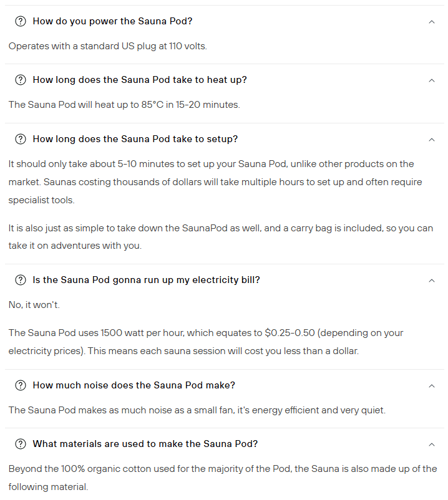Click question mark icon beside power question
Viewport: 448px width, 500px height.
tap(21, 21)
